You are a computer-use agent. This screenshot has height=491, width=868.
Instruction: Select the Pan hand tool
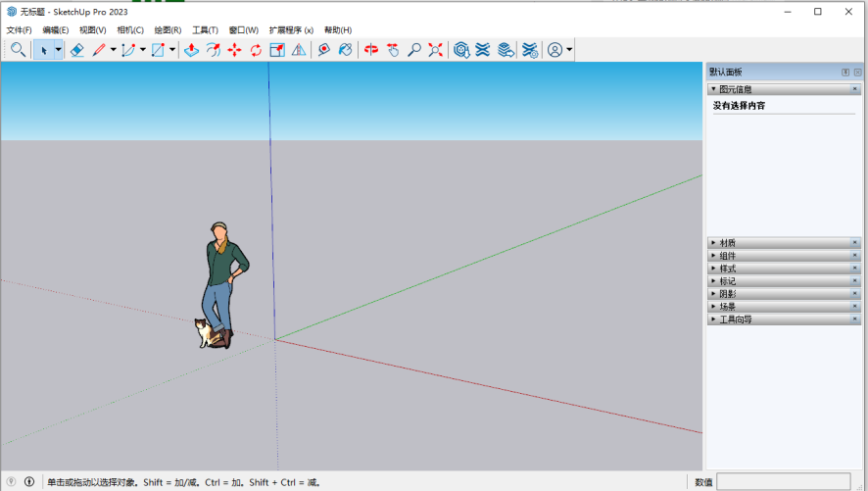[x=393, y=50]
